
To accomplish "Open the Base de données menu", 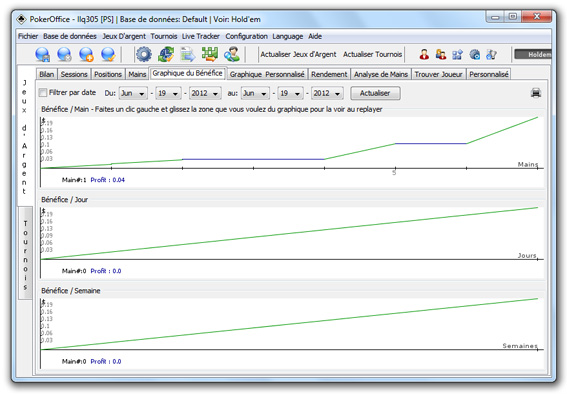I will [x=70, y=36].
